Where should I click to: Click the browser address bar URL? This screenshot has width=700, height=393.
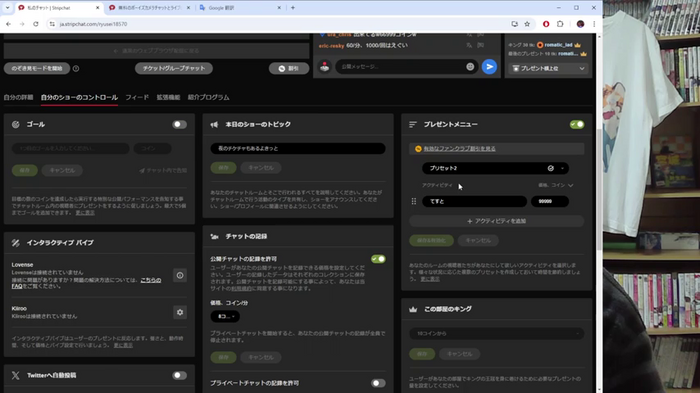click(94, 24)
